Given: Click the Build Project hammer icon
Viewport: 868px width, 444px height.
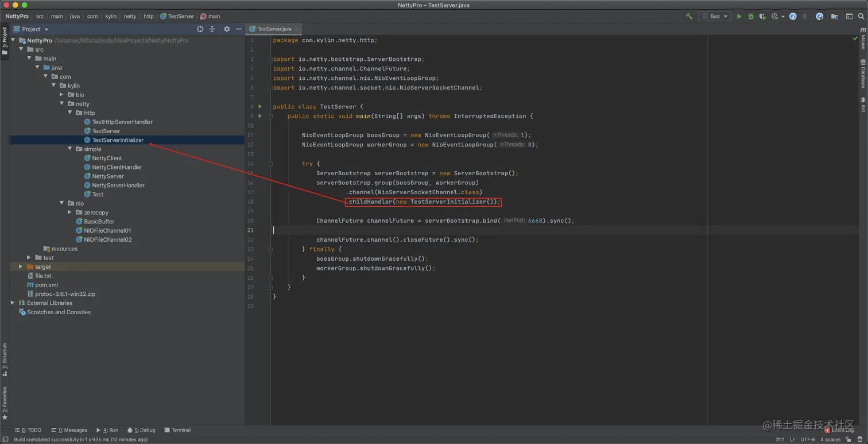Looking at the screenshot, I should click(x=689, y=16).
